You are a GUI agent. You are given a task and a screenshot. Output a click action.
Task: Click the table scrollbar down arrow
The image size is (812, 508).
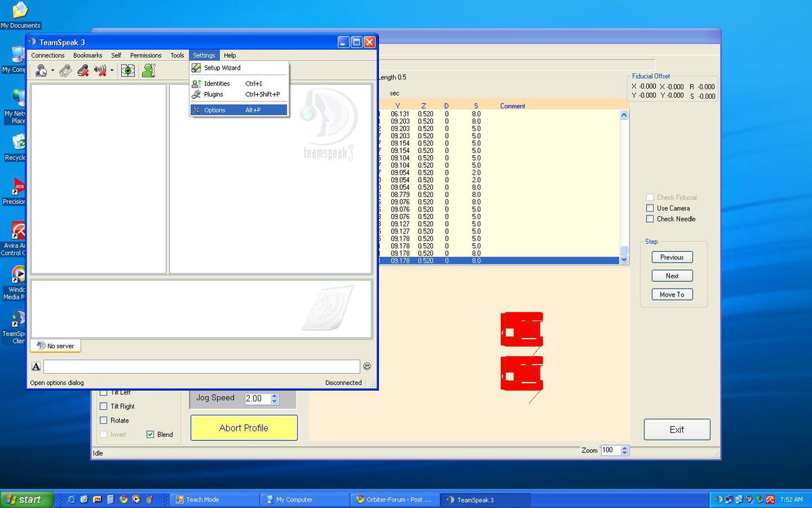point(624,259)
